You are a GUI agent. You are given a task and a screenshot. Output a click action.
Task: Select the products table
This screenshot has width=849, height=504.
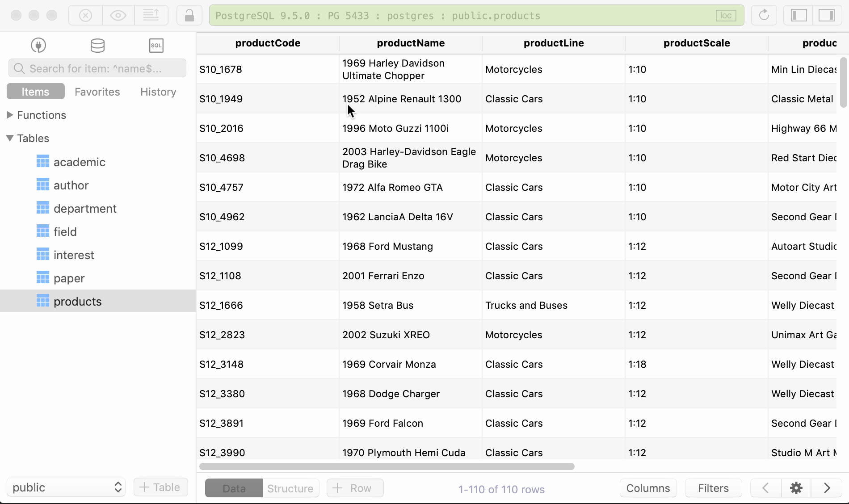[x=98, y=301]
